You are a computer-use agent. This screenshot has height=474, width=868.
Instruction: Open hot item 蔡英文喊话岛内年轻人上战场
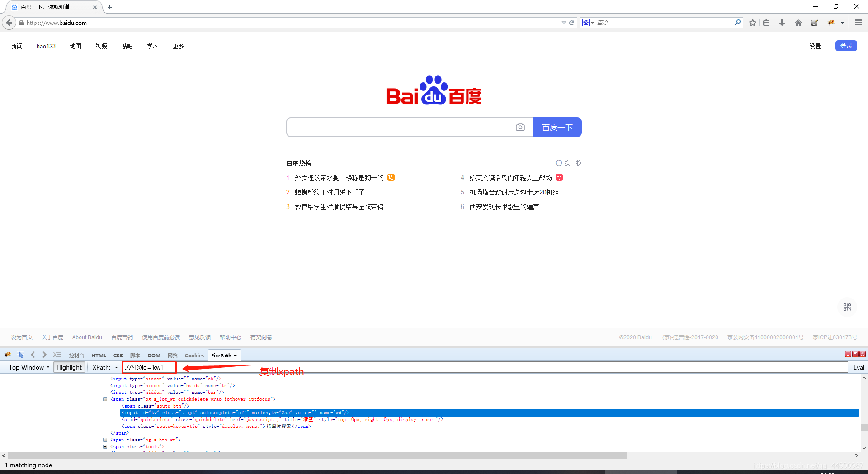pos(510,178)
